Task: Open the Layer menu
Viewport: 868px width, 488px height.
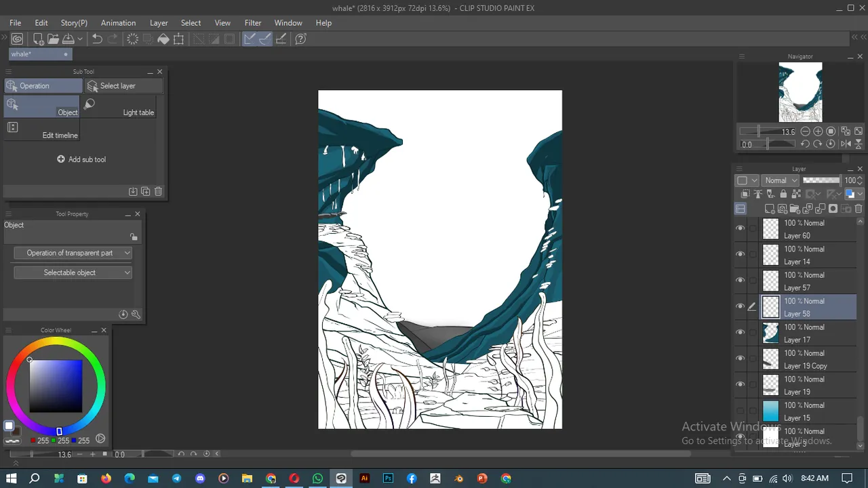Action: pos(159,22)
